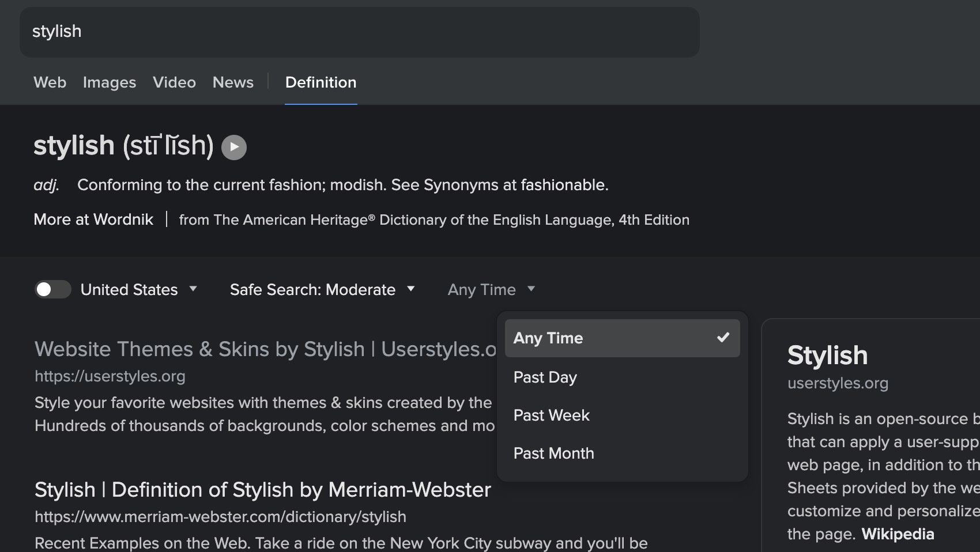This screenshot has height=552, width=980.
Task: Select Past Month from the time menu
Action: (622, 453)
